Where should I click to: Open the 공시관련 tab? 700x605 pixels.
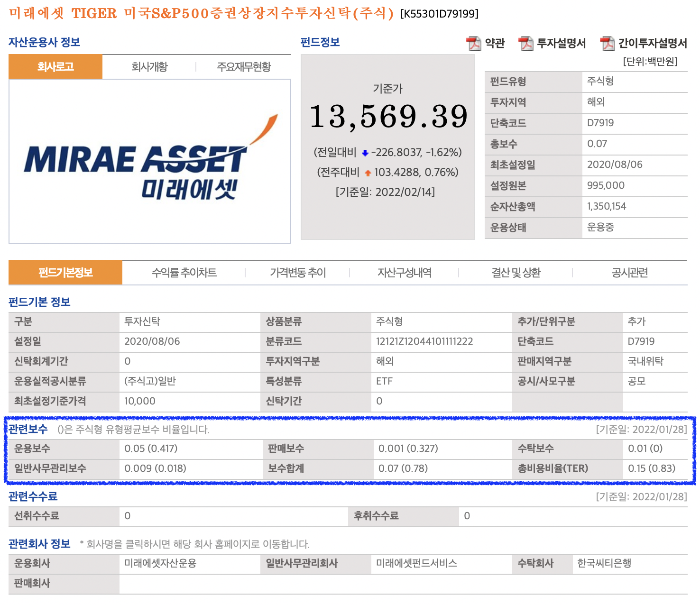[x=630, y=273]
